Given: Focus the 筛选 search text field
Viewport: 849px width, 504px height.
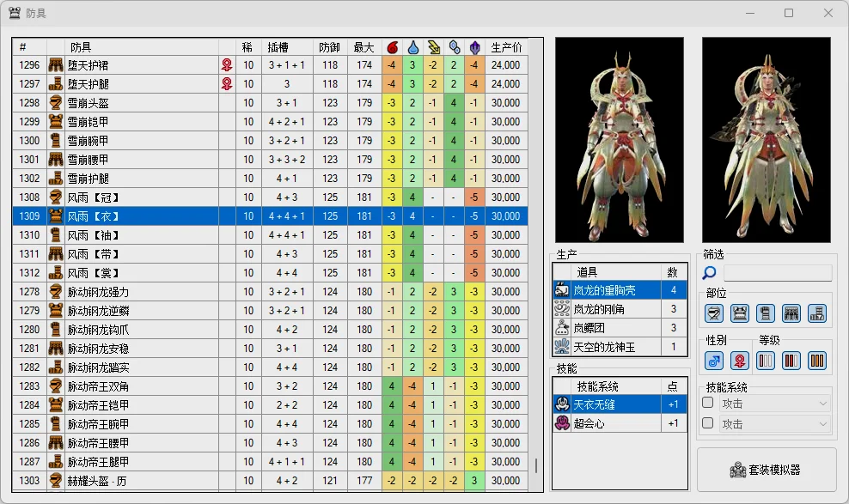Looking at the screenshot, I should 778,273.
